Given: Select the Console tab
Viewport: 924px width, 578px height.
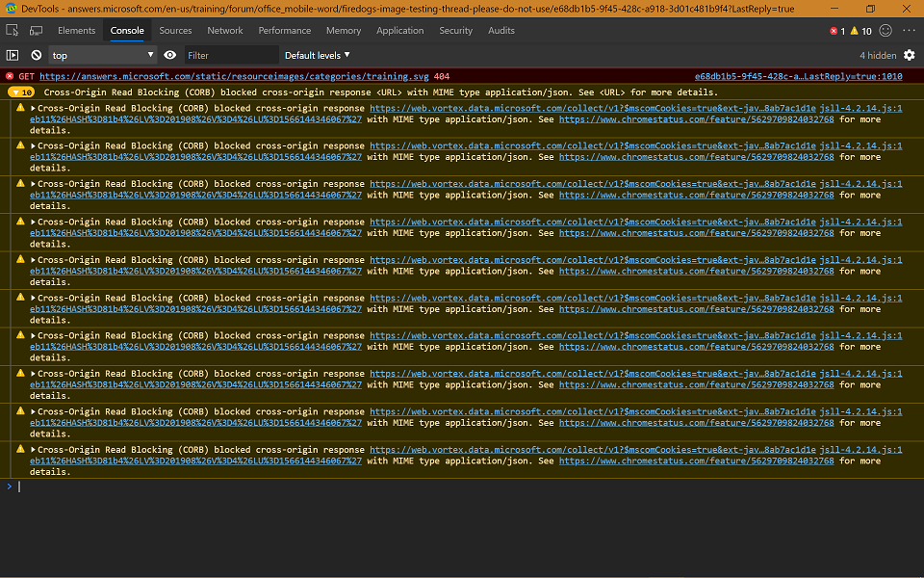Looking at the screenshot, I should click(x=127, y=30).
